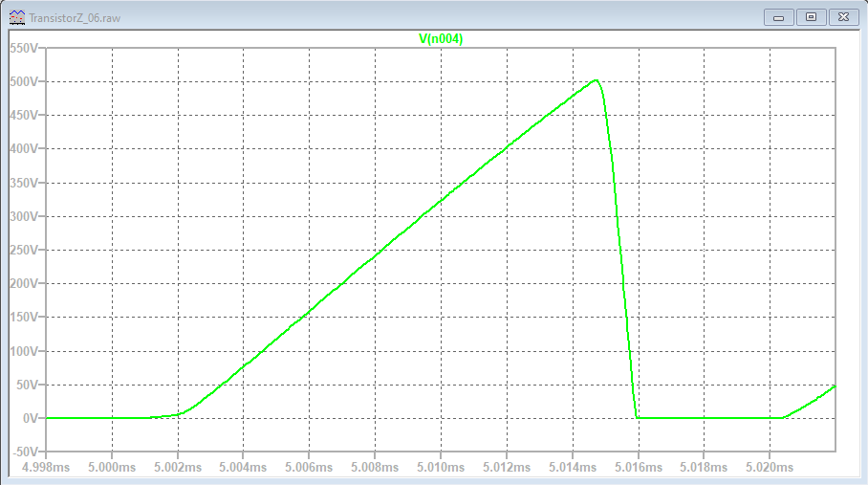The height and width of the screenshot is (485, 868).
Task: Maximize the TransistorZ_06.raw waveform window
Action: (x=811, y=17)
